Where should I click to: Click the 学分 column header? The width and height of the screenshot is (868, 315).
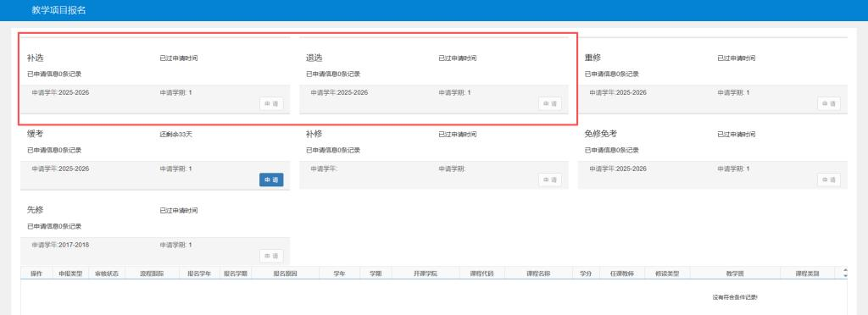pyautogui.click(x=587, y=273)
